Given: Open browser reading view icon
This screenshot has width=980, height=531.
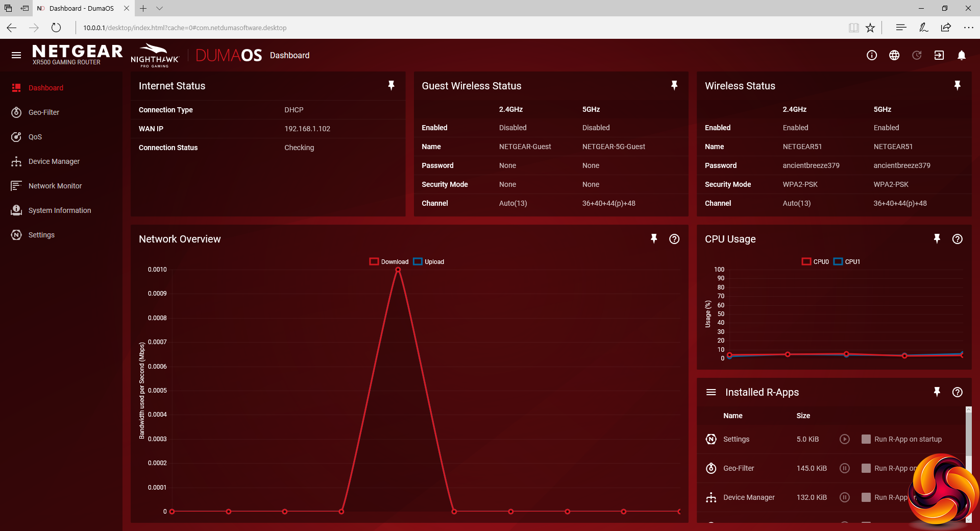Looking at the screenshot, I should [853, 28].
